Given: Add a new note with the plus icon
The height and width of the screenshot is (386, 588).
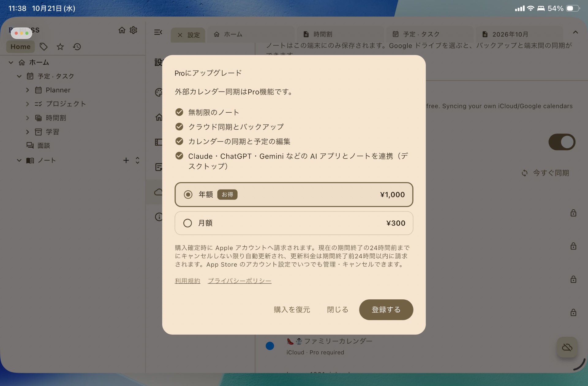Looking at the screenshot, I should (x=126, y=160).
